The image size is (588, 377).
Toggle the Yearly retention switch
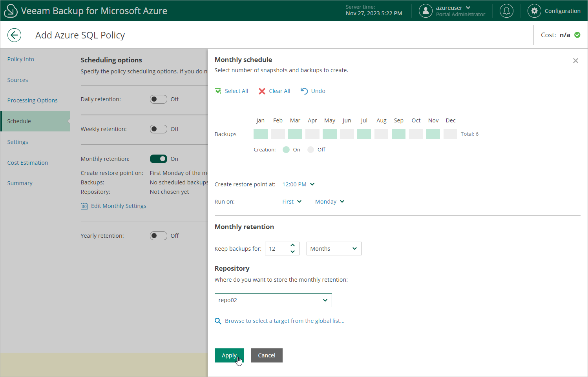tap(159, 236)
